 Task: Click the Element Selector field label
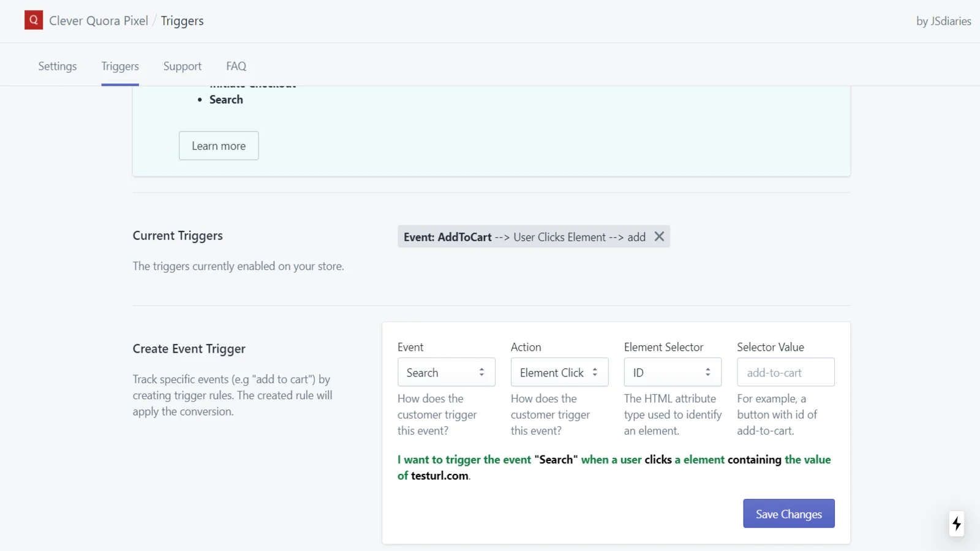(663, 347)
